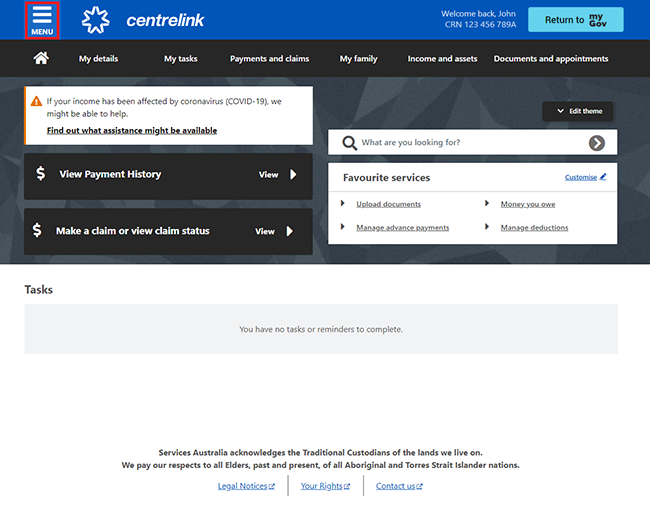Open the Money you owe link
This screenshot has width=650, height=508.
[527, 204]
